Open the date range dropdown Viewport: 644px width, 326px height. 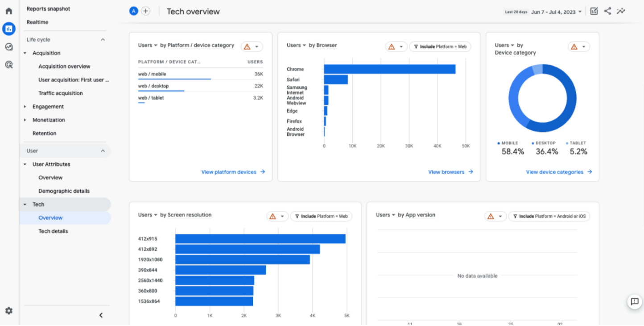(556, 12)
